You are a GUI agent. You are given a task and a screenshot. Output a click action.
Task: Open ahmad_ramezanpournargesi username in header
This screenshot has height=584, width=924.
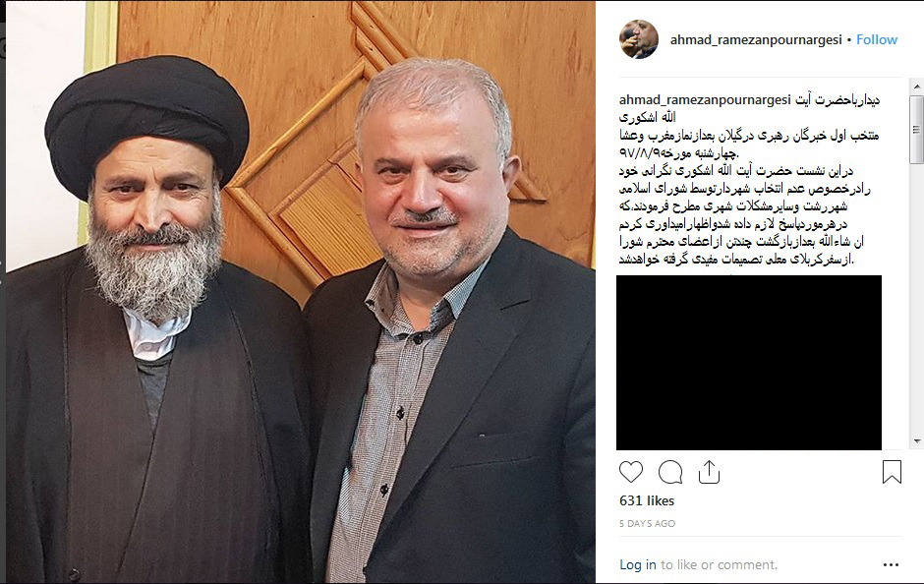[x=756, y=39]
